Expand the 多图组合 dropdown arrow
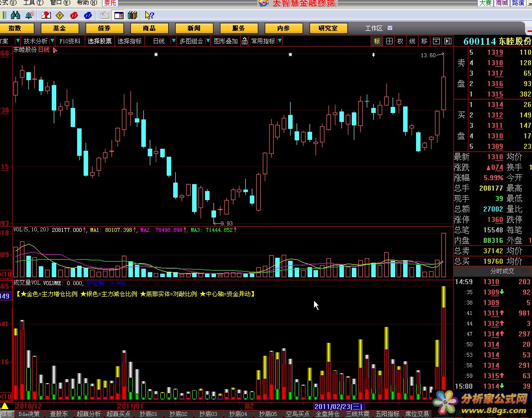The height and width of the screenshot is (418, 532). point(208,41)
